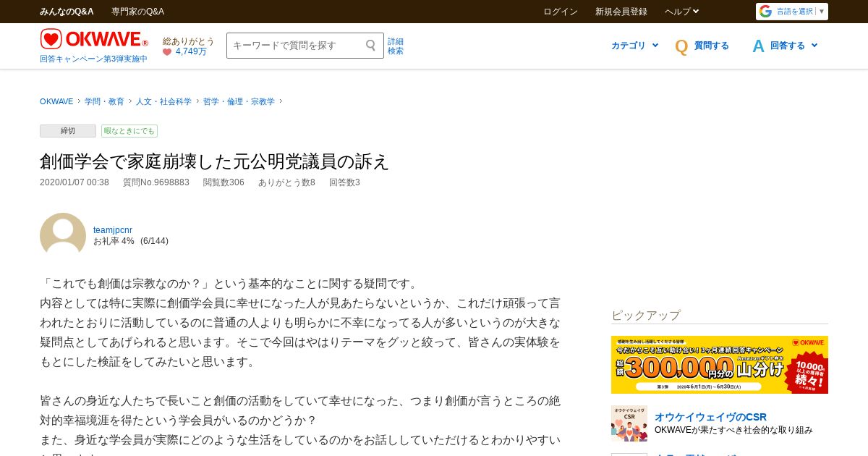Click the ログイン link

[561, 12]
